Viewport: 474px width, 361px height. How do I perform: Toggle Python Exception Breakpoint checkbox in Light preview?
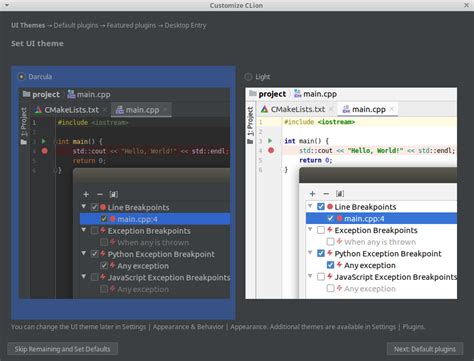coord(321,253)
